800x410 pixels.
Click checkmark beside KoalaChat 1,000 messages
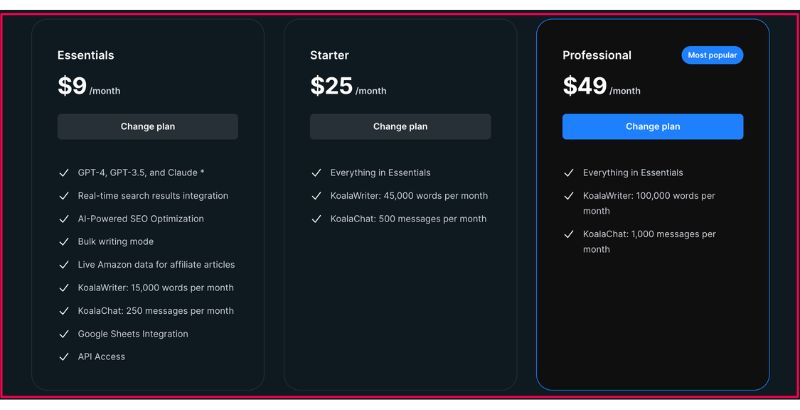(x=569, y=234)
